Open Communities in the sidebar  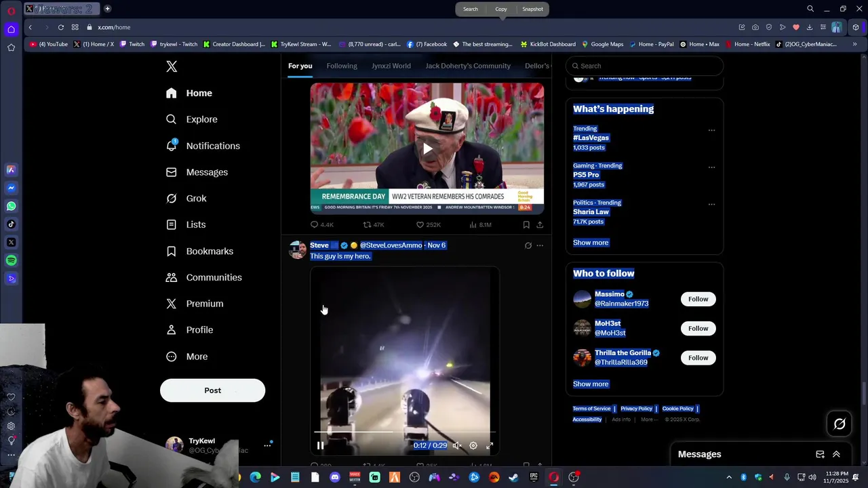[x=204, y=277]
